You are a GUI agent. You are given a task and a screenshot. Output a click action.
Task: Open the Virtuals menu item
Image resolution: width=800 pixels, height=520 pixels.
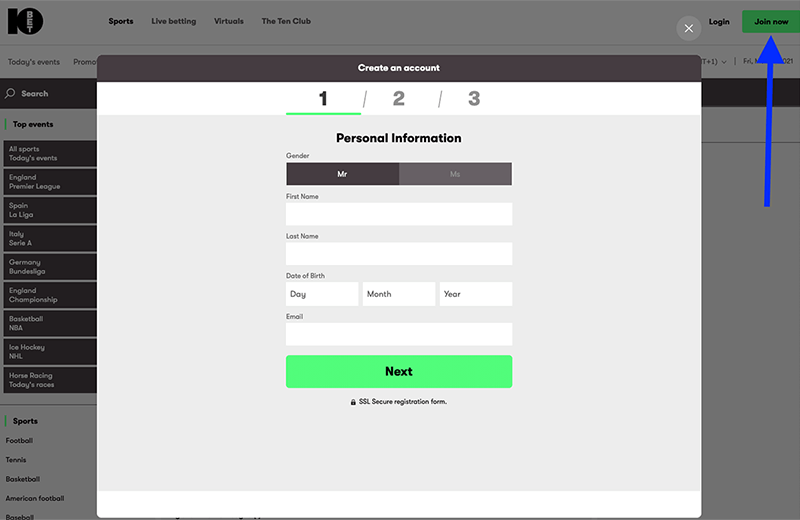[x=228, y=21]
